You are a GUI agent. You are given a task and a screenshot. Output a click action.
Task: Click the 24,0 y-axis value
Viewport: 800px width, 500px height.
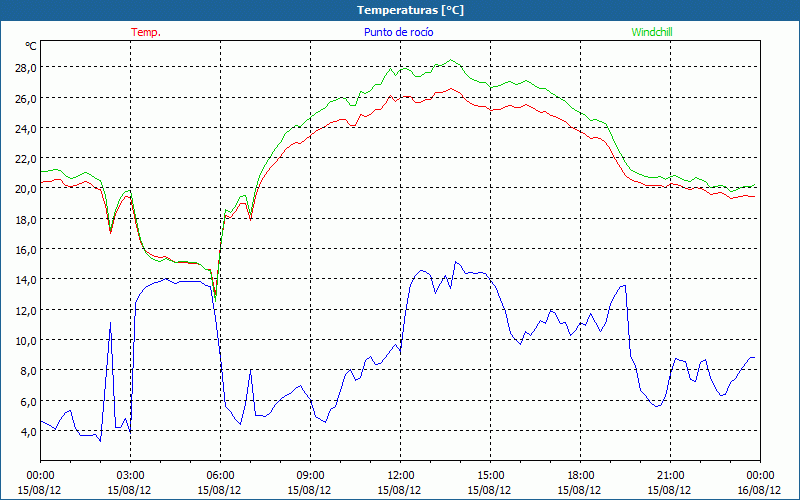[25, 129]
